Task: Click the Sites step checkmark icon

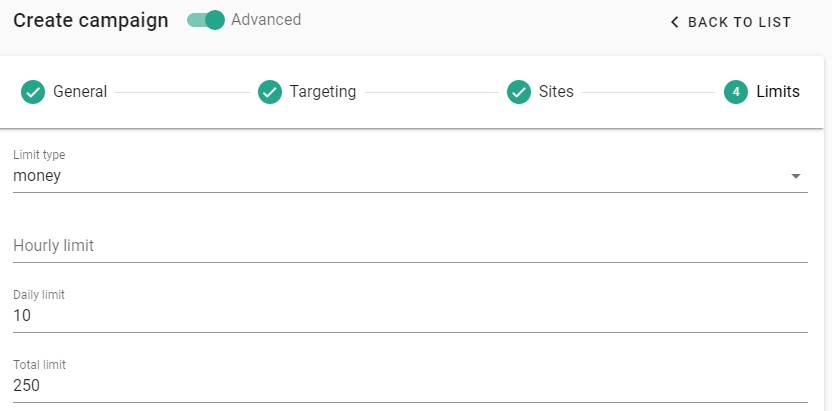Action: 518,92
